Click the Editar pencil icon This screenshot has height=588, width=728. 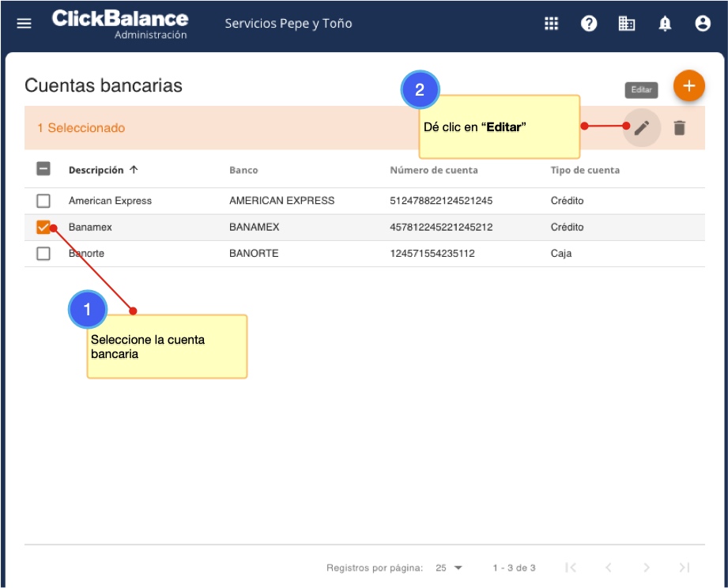click(x=642, y=127)
